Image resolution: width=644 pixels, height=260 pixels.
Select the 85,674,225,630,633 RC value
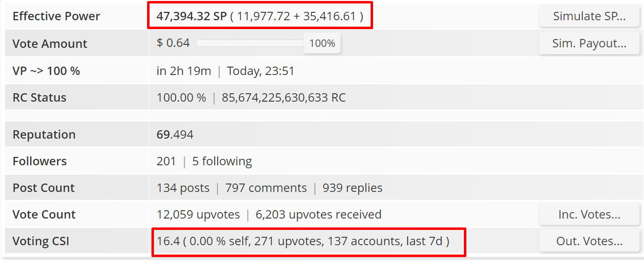[x=284, y=97]
